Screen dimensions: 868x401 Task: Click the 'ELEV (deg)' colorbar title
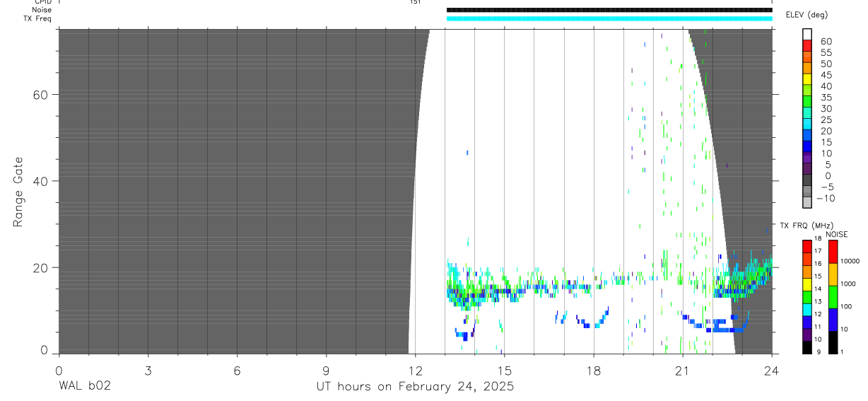(x=806, y=15)
